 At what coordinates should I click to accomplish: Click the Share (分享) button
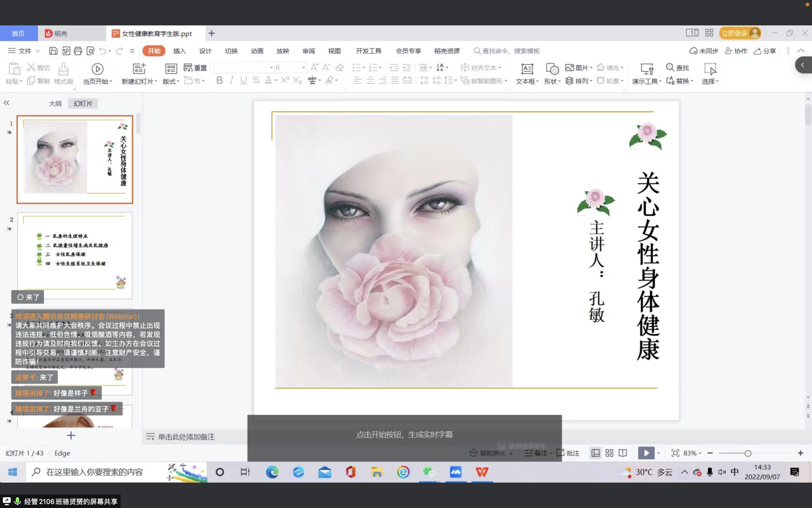765,51
